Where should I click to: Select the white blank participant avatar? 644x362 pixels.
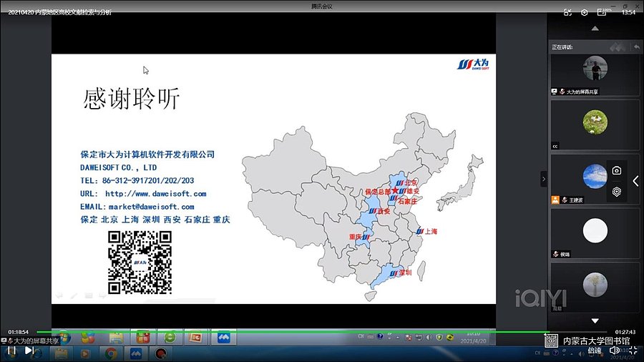pyautogui.click(x=595, y=230)
